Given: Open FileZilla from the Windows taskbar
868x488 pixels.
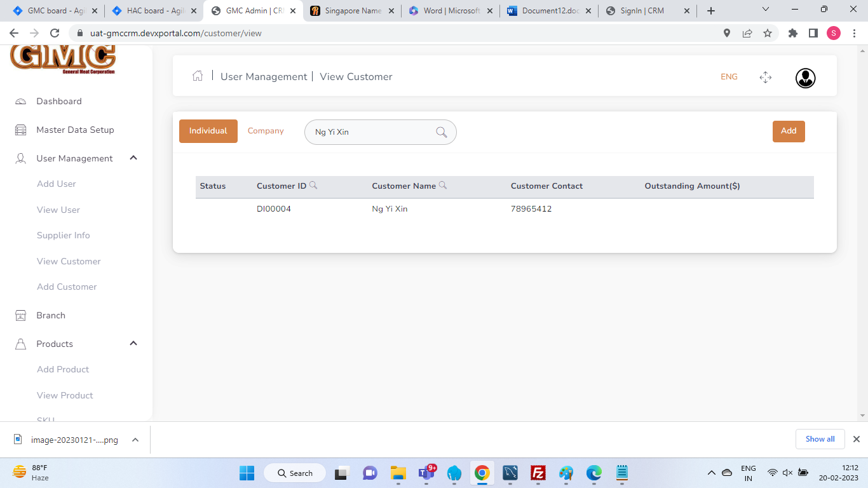Looking at the screenshot, I should pyautogui.click(x=538, y=473).
